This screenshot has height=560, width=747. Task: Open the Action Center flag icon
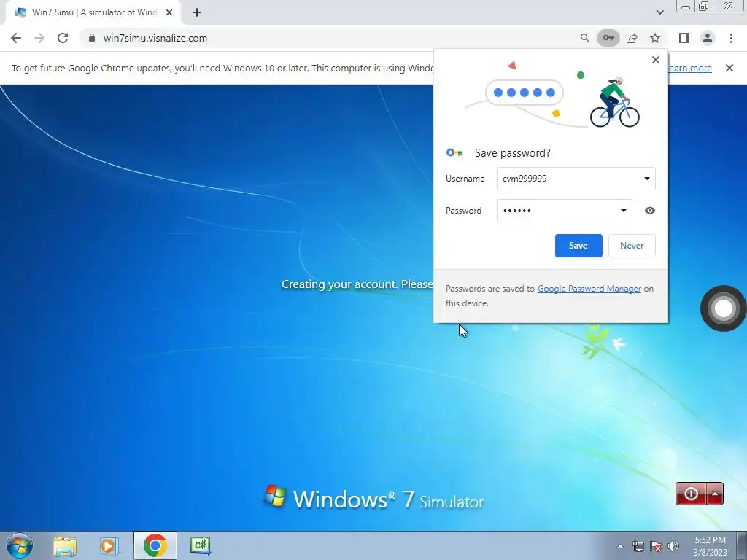point(656,546)
